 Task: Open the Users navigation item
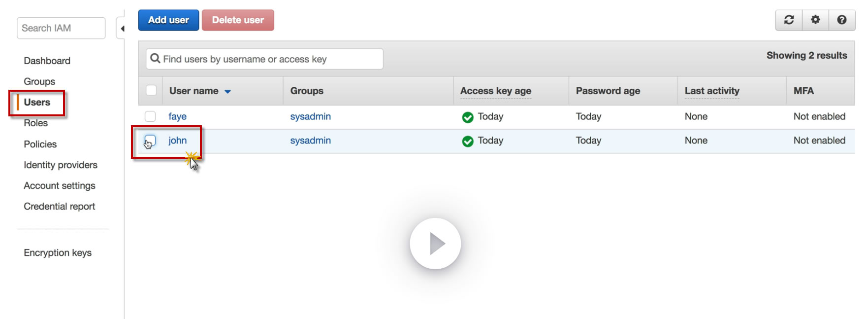click(x=37, y=102)
